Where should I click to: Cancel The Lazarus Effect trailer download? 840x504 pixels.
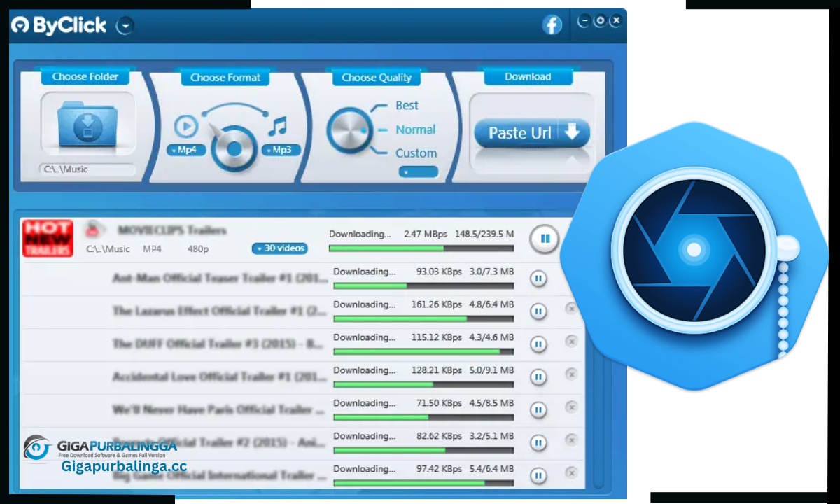point(571,308)
